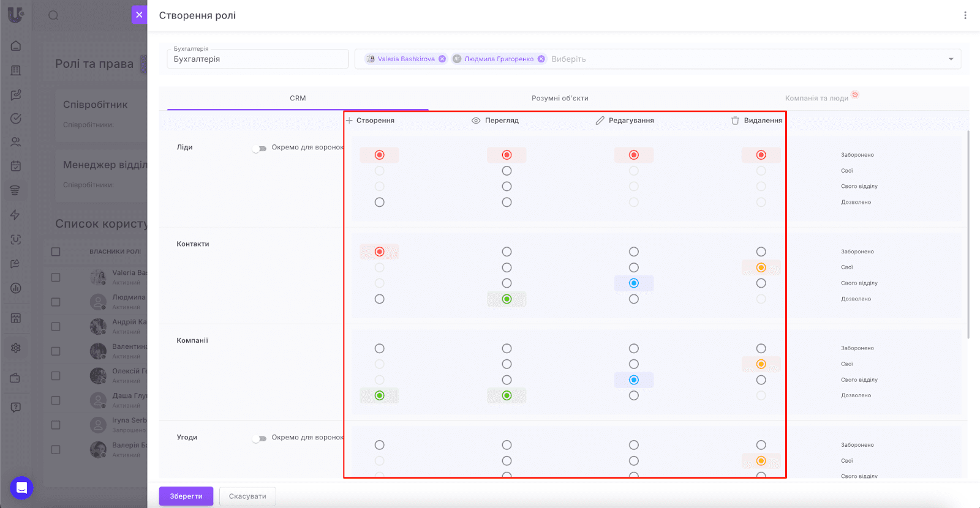Remove Людмила Григоренко chip from owners
Image resolution: width=980 pixels, height=508 pixels.
click(541, 59)
